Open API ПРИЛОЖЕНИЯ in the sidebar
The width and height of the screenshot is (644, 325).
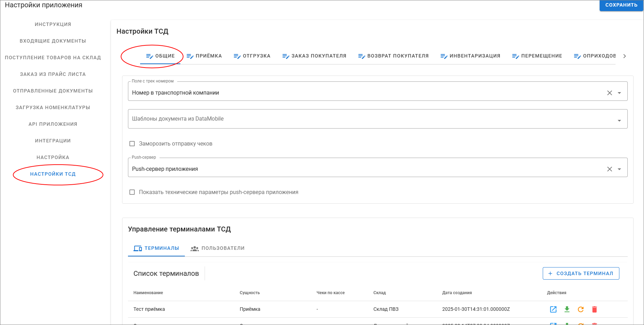(x=53, y=124)
